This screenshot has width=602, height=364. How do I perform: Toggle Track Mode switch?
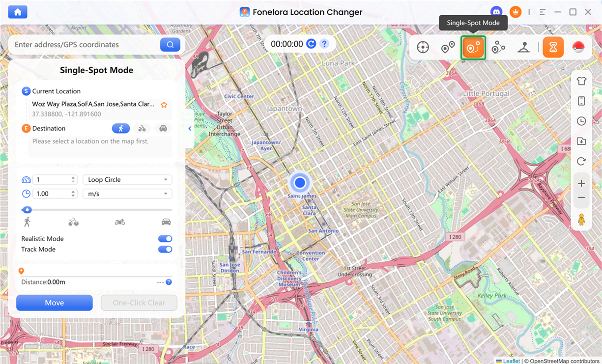tap(165, 250)
